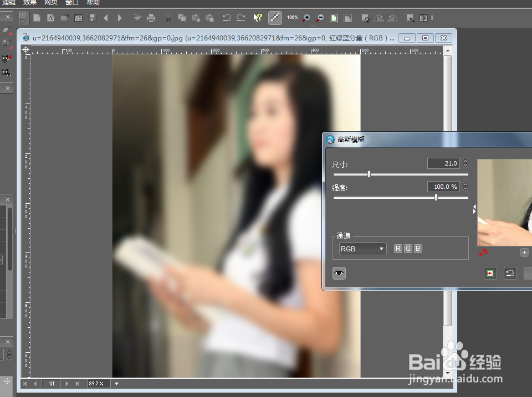Open a file using the folder icon

point(64,18)
